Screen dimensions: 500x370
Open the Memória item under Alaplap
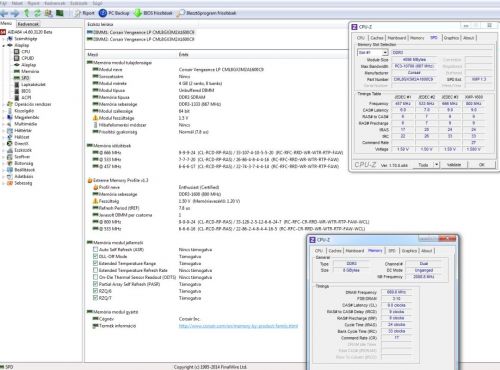26,71
